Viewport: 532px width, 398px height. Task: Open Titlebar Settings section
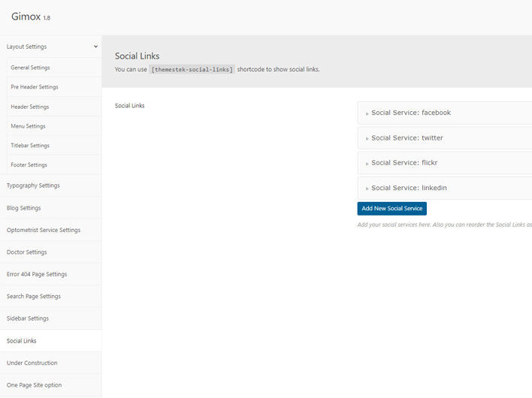tap(30, 146)
